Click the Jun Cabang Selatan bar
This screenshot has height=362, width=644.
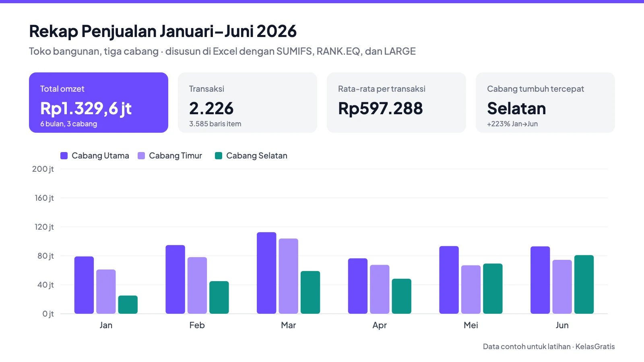pos(584,284)
